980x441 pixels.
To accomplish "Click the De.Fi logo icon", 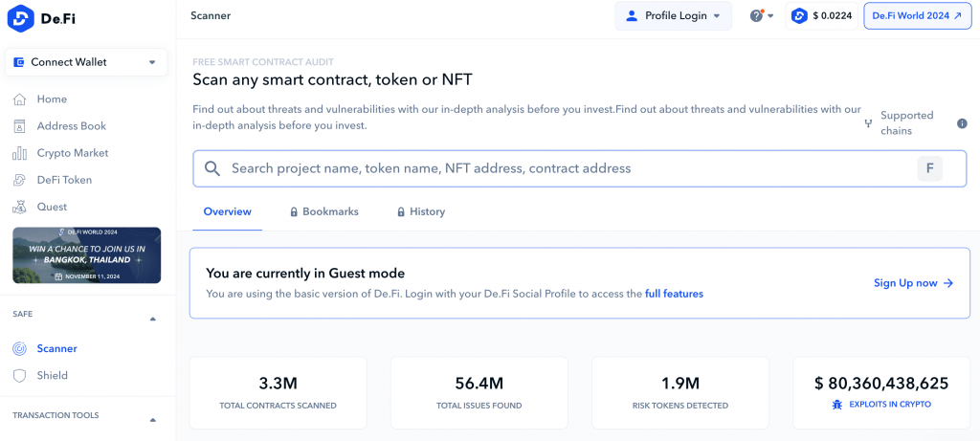I will [23, 18].
